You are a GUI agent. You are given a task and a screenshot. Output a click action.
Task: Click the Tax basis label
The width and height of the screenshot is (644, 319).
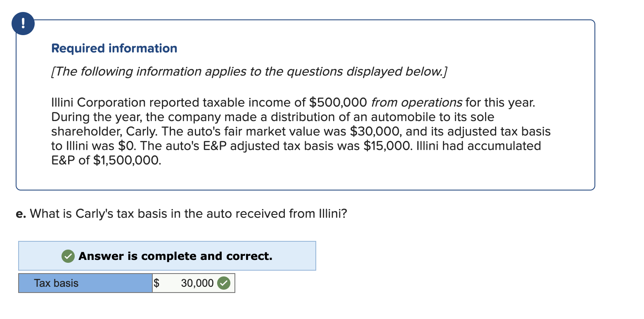coord(56,283)
